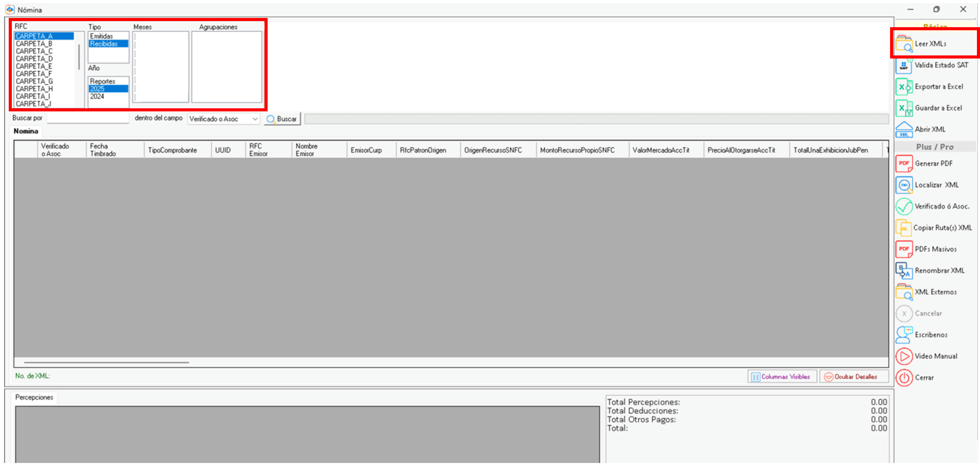Click the Localizar XML magnifier icon

tap(904, 185)
